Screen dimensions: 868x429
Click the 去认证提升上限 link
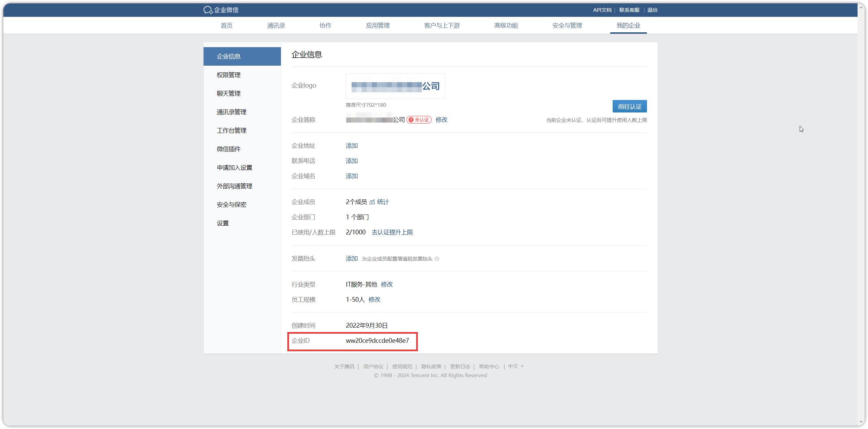pos(392,232)
